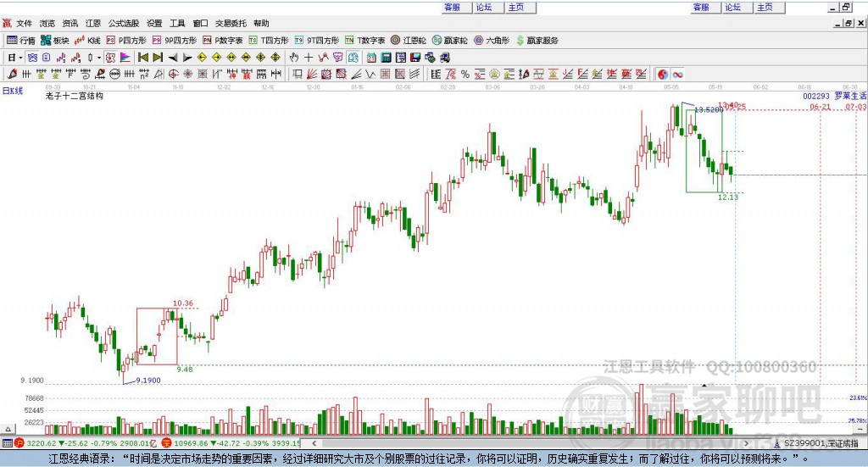Open the 文件 menu
This screenshot has width=868, height=467.
point(24,23)
